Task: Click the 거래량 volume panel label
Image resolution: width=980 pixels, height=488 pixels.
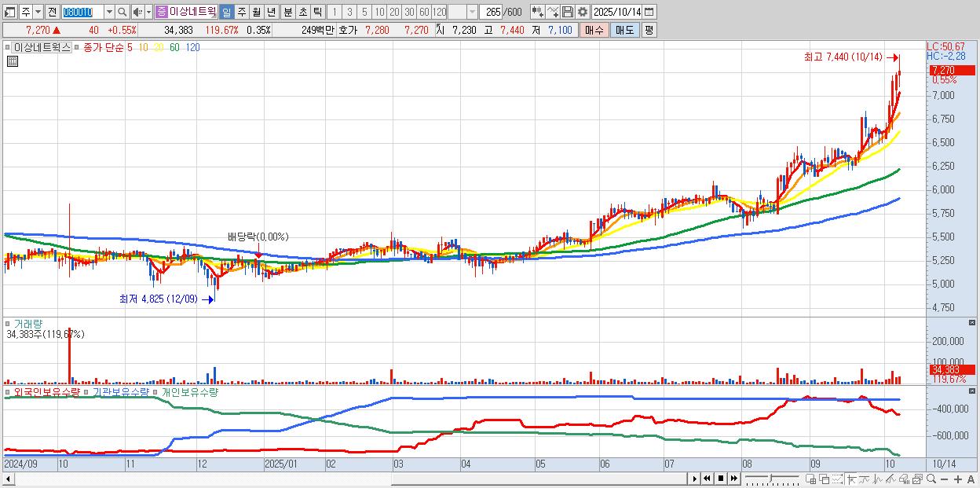Action: (x=28, y=323)
